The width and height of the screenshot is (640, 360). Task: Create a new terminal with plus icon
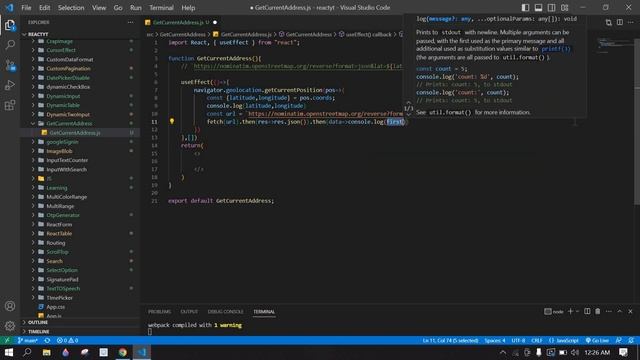click(x=570, y=311)
